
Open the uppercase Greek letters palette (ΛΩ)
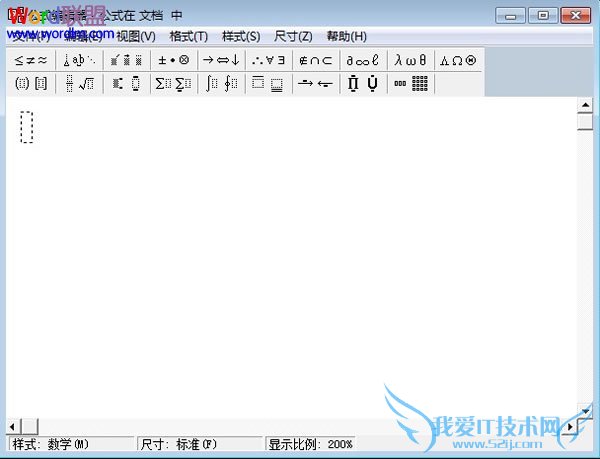coord(458,60)
